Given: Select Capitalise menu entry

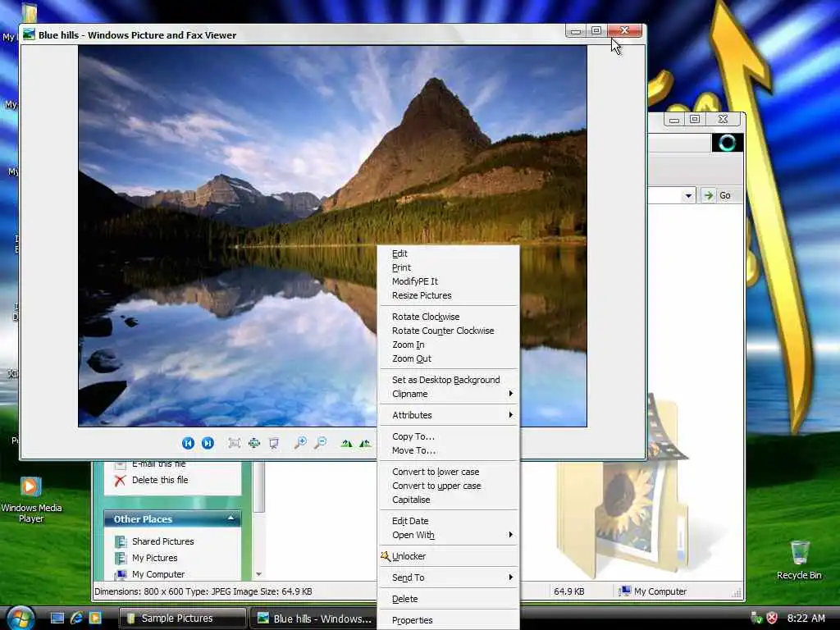Looking at the screenshot, I should click(449, 500).
